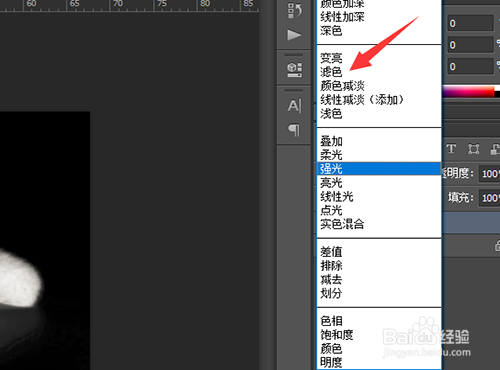The height and width of the screenshot is (370, 500).
Task: Apply 饱和度 blend mode
Action: (x=379, y=335)
